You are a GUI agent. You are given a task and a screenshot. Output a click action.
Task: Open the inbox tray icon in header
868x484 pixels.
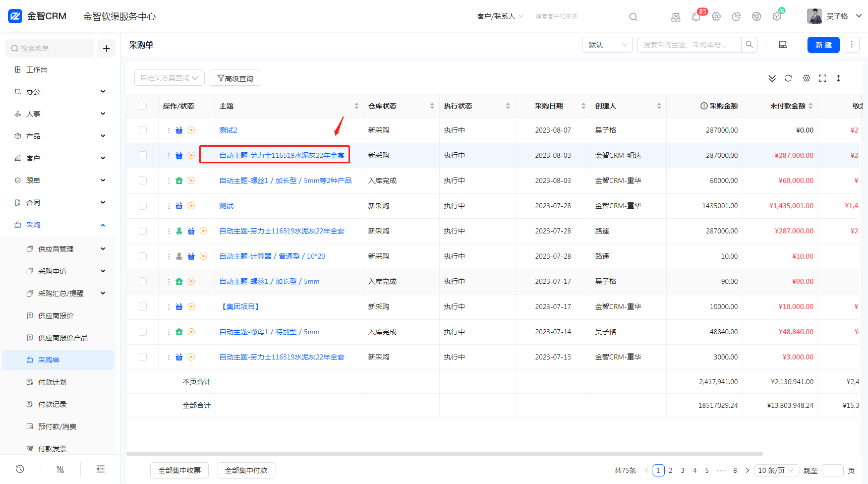pyautogui.click(x=676, y=17)
